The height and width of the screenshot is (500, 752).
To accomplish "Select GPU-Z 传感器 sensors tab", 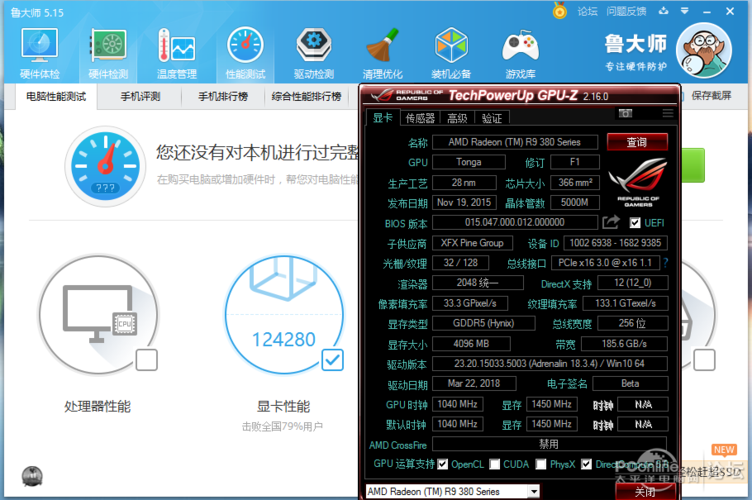I will point(420,118).
